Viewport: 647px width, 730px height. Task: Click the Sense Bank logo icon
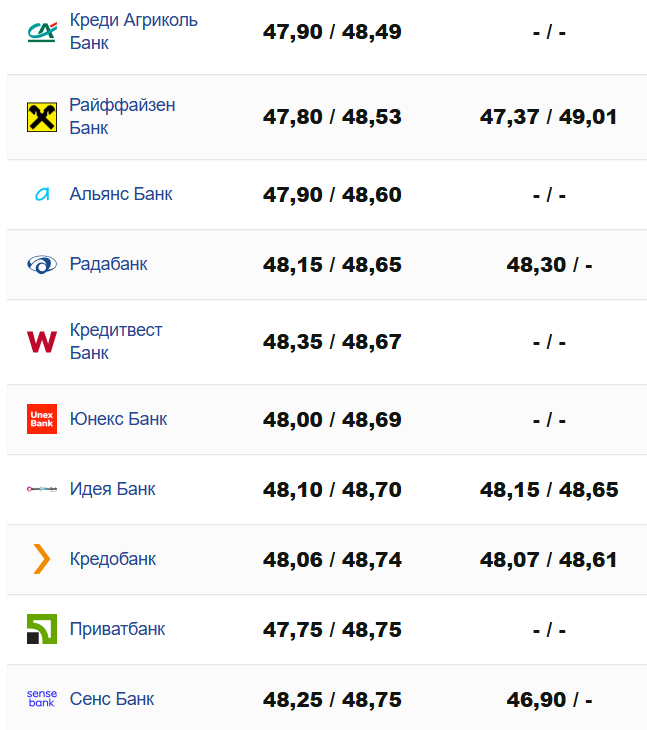click(41, 699)
